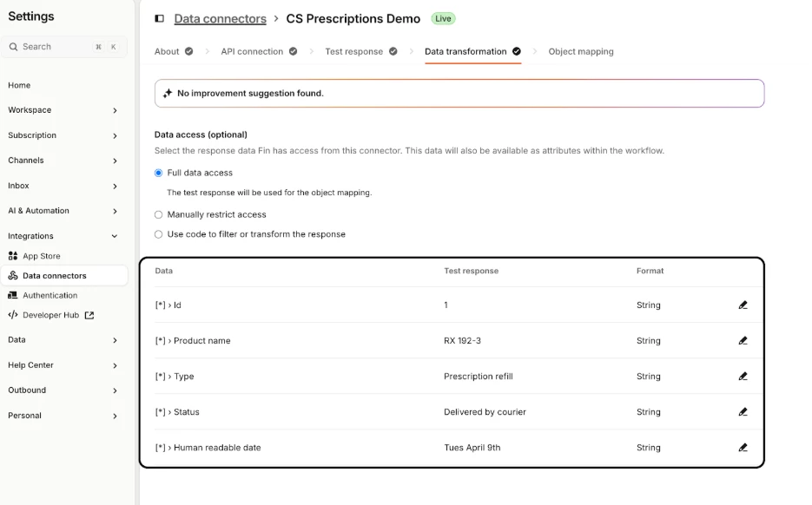The image size is (812, 505).
Task: Expand the Workspace settings section
Action: coord(115,110)
